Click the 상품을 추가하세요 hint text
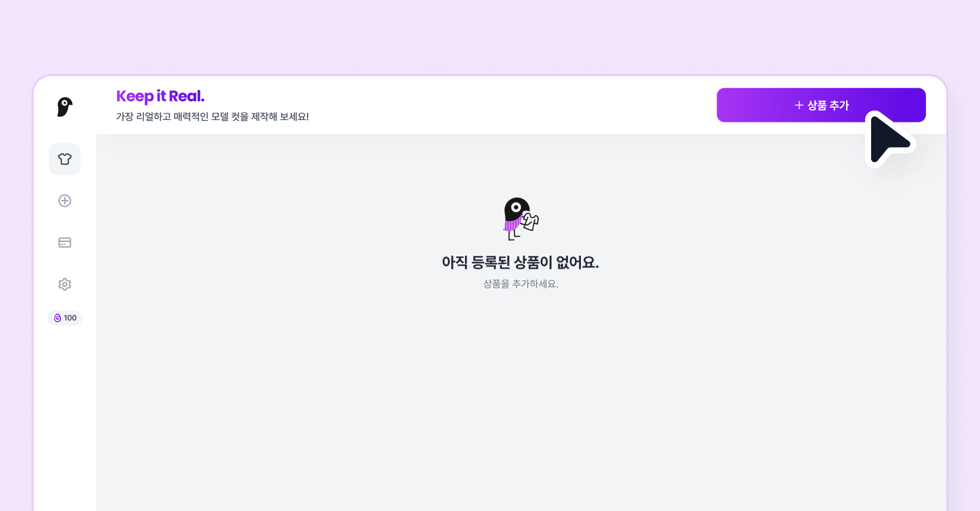Image resolution: width=980 pixels, height=511 pixels. click(x=520, y=284)
